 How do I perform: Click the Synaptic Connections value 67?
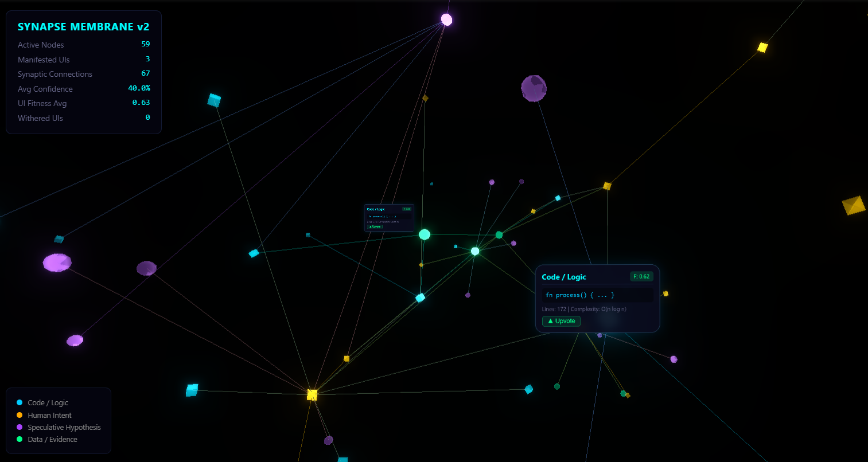[x=146, y=73]
